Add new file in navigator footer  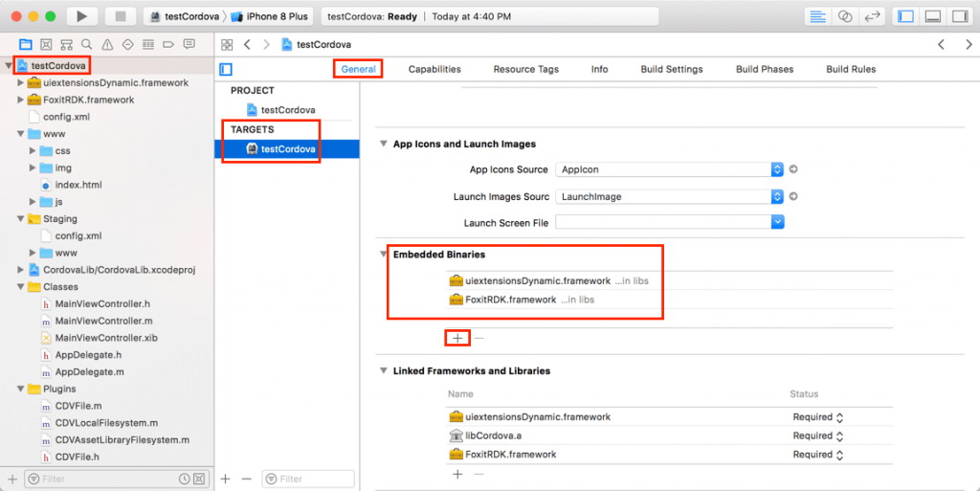point(11,480)
